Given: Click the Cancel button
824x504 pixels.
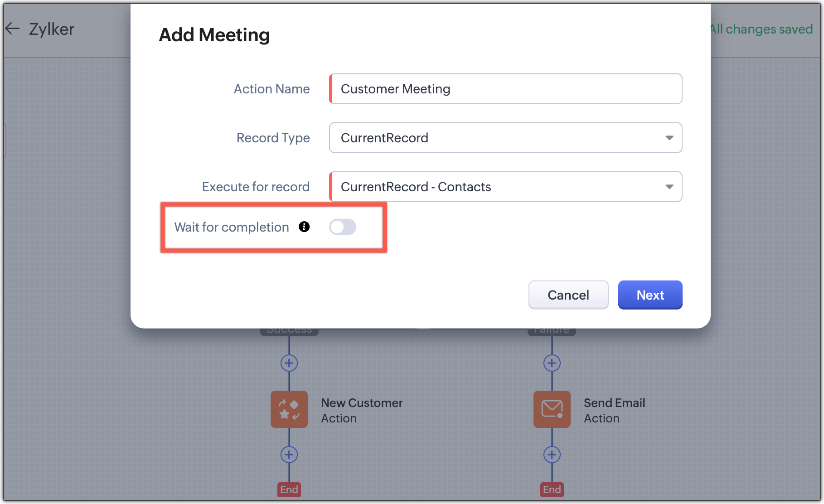Looking at the screenshot, I should pos(568,295).
